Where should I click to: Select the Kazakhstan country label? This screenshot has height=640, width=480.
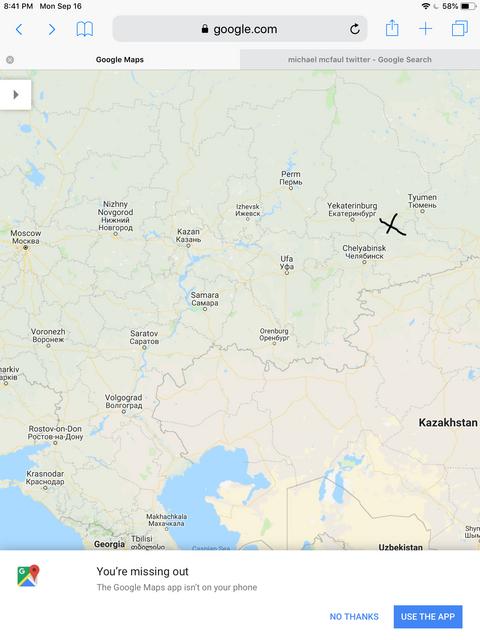pyautogui.click(x=448, y=422)
